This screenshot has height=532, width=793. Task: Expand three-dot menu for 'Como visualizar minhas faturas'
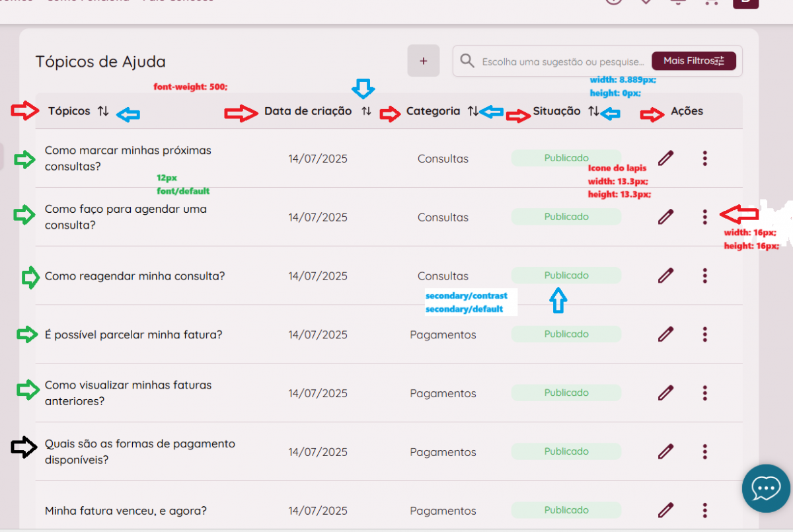click(x=705, y=393)
